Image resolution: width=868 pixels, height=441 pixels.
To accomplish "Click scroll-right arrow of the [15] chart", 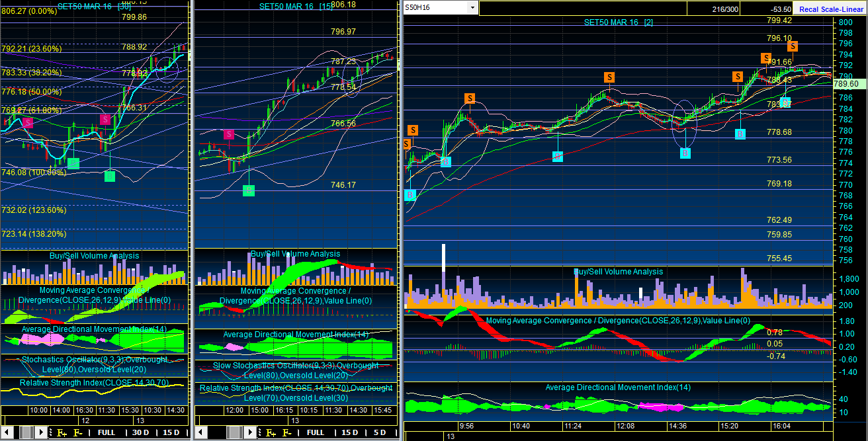I will [x=251, y=432].
